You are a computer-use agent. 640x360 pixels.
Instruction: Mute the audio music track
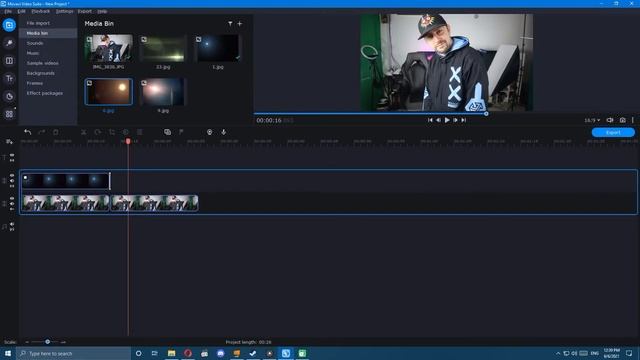pos(12,224)
